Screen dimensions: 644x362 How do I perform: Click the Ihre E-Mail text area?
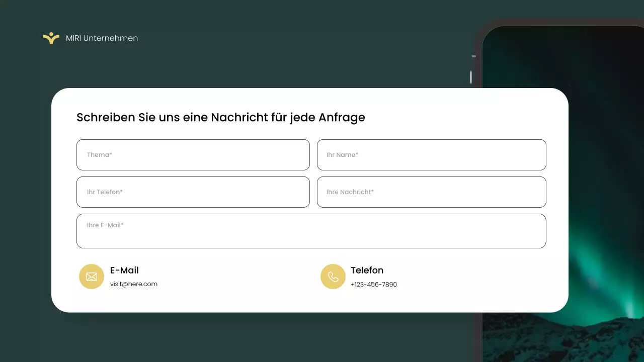tap(311, 231)
